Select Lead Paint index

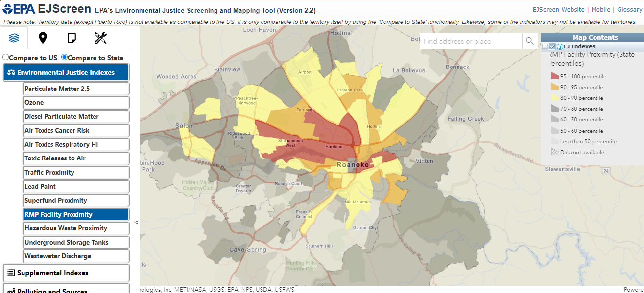(x=76, y=186)
